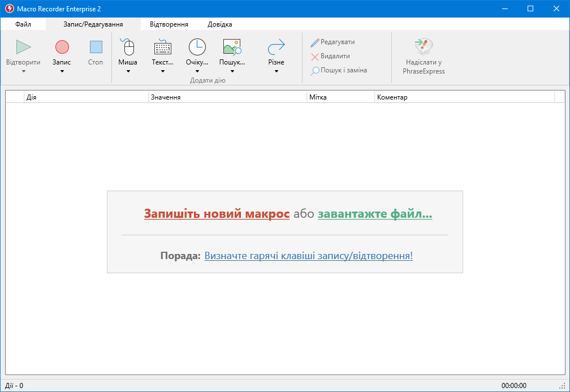This screenshot has height=392, width=570.
Task: Click the 00:00:00 timer in status bar
Action: tap(514, 386)
